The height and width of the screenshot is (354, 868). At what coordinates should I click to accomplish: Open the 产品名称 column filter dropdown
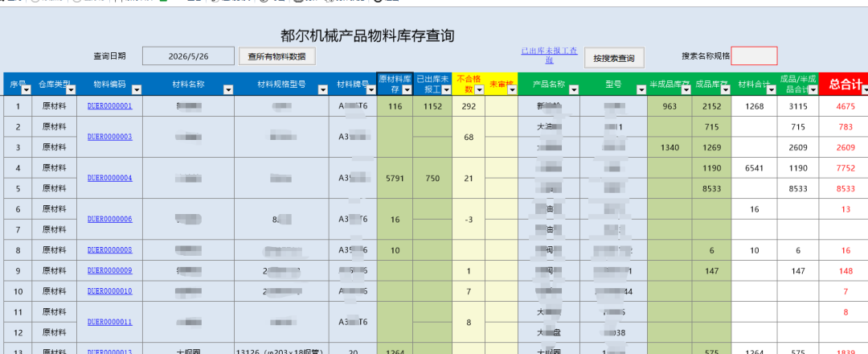[574, 90]
